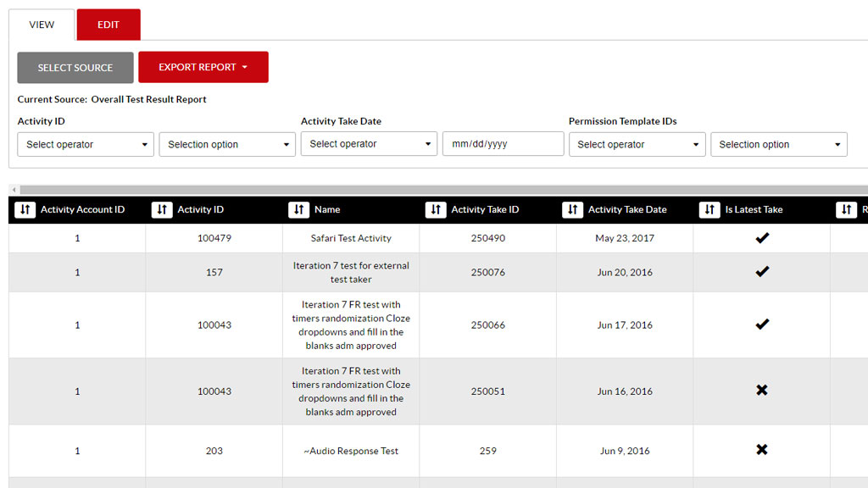
Task: Sort by Activity ID column icon
Action: pos(162,210)
